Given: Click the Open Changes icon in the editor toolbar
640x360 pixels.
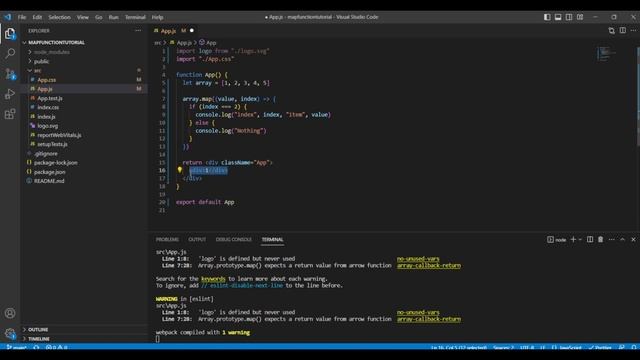Looking at the screenshot, I should (611, 31).
